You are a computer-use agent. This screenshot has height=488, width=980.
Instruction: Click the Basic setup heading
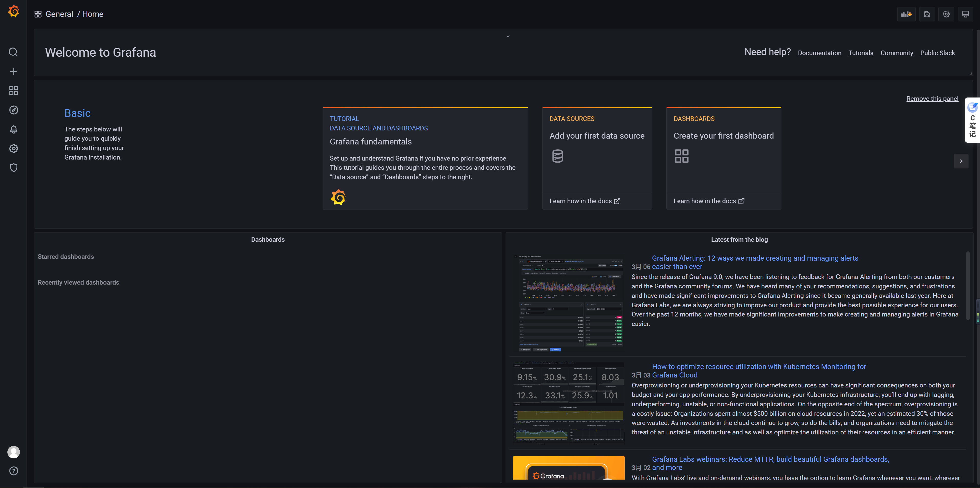[x=77, y=113]
